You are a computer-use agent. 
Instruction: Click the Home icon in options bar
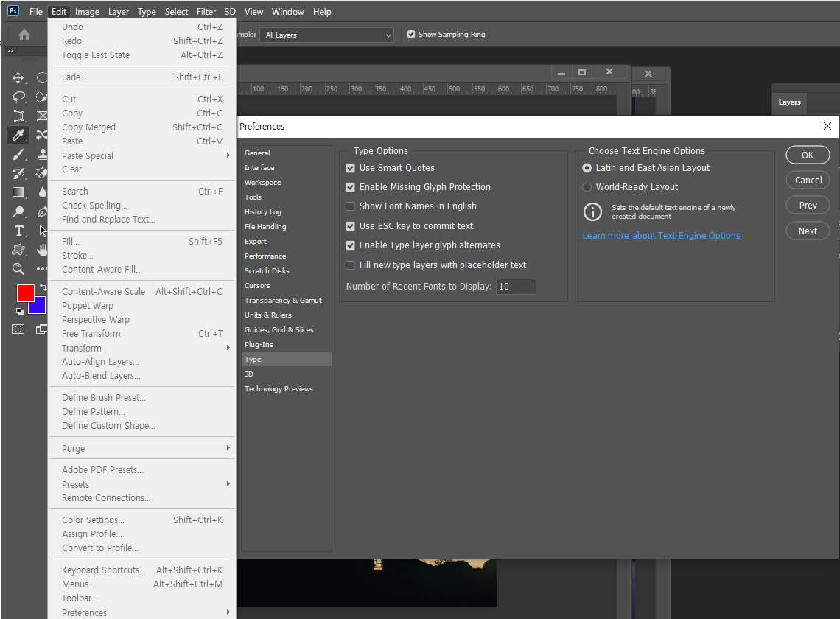[x=24, y=35]
